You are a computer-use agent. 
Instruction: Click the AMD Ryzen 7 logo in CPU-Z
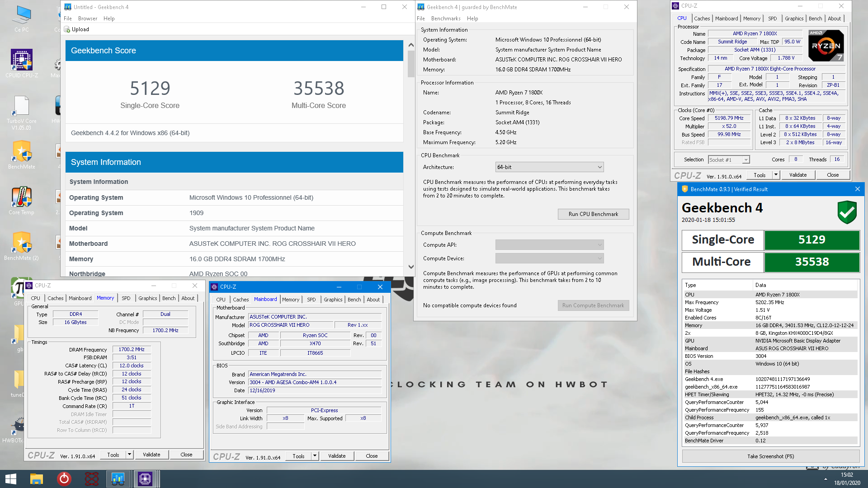[826, 46]
